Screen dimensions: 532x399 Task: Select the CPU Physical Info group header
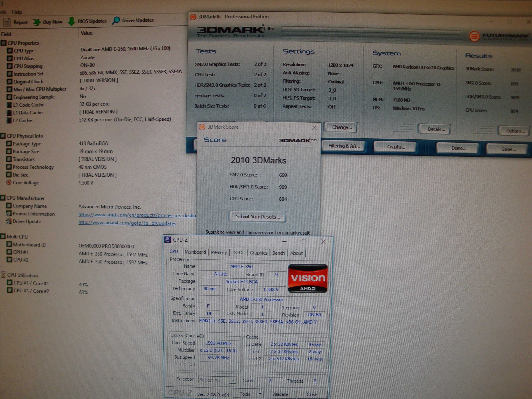22,136
